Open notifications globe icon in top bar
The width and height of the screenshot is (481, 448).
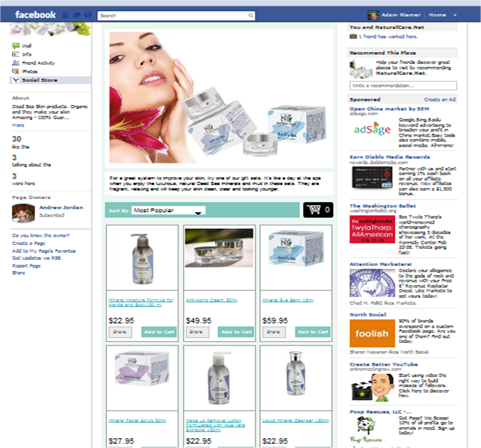[x=87, y=15]
